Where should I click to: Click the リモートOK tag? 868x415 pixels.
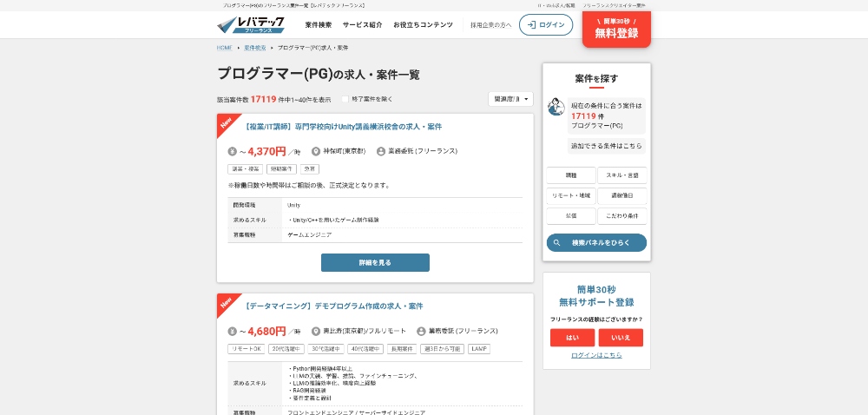247,349
